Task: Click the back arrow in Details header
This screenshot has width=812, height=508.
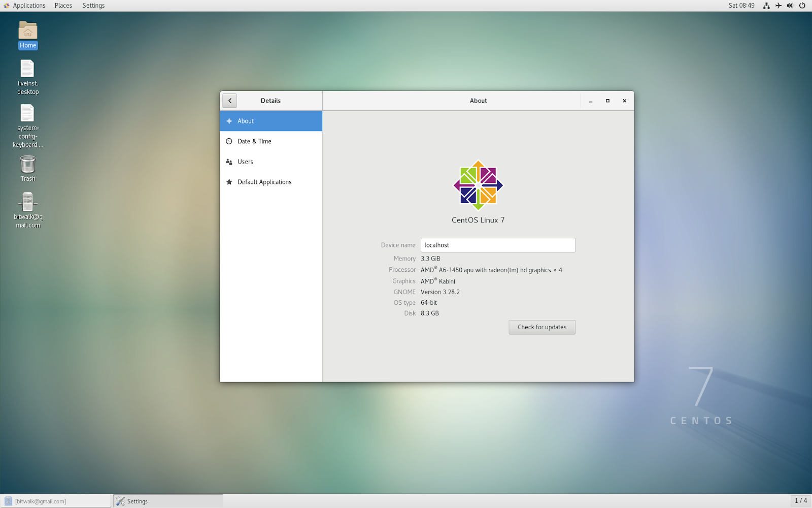Action: pos(229,101)
